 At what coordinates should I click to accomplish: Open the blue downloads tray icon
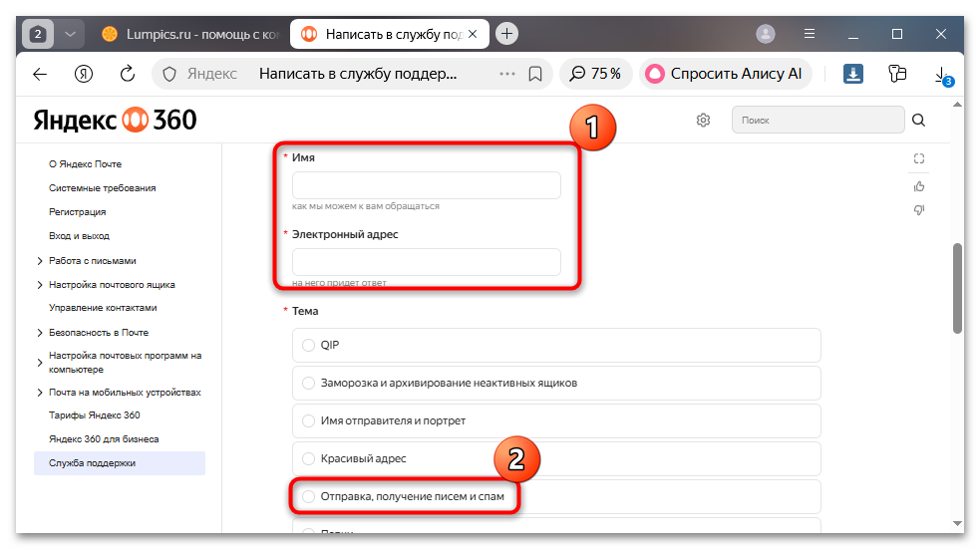click(x=853, y=74)
